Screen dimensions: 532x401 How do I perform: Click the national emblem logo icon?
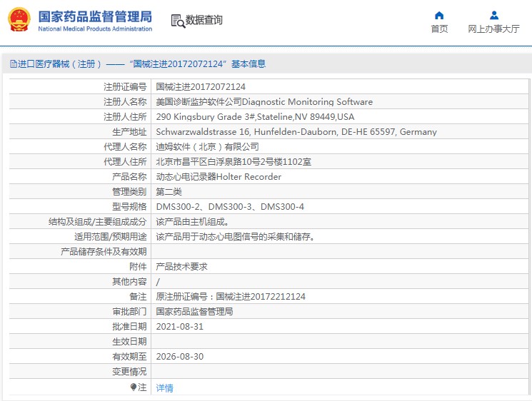19,20
